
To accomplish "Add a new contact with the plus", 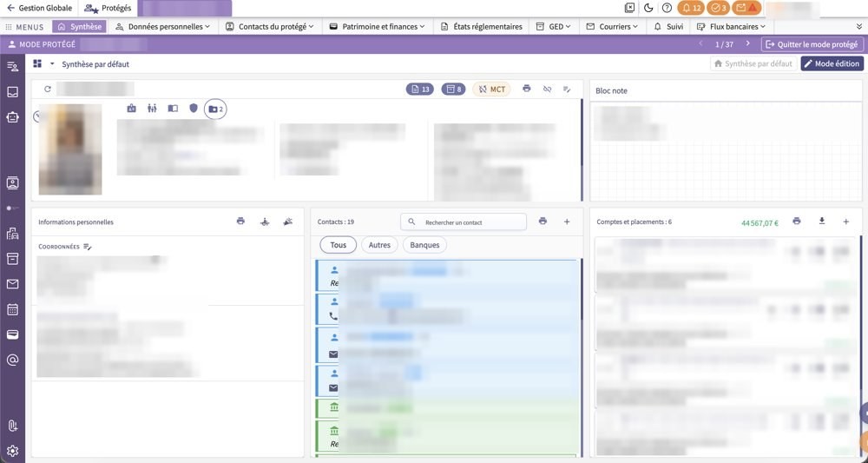I will (x=567, y=222).
